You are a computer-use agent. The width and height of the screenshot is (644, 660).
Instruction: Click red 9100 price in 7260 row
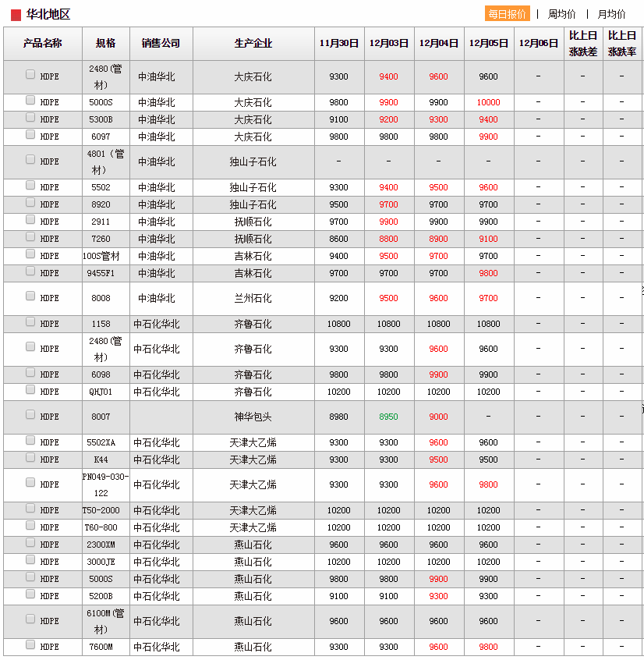pyautogui.click(x=488, y=239)
